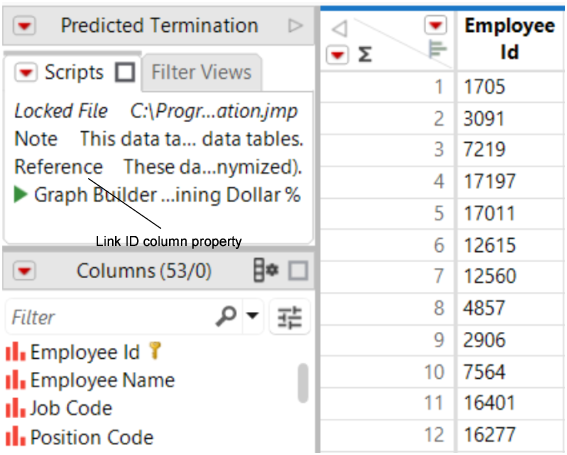Click the green header graphs icon

pos(438,49)
